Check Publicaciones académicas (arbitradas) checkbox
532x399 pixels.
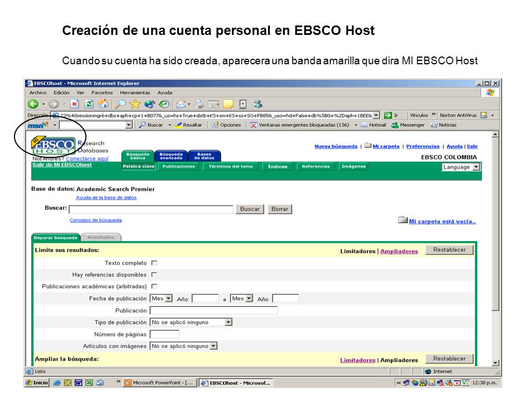[154, 287]
